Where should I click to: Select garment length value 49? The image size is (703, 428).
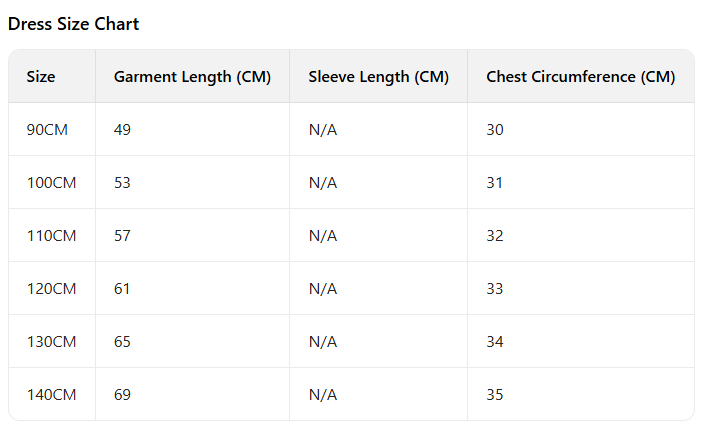[123, 130]
